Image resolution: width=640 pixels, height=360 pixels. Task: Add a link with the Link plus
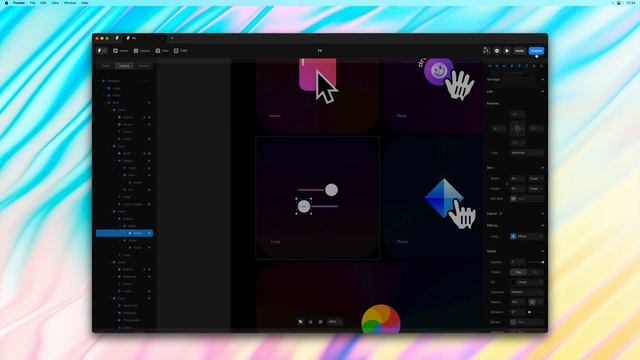(x=542, y=91)
